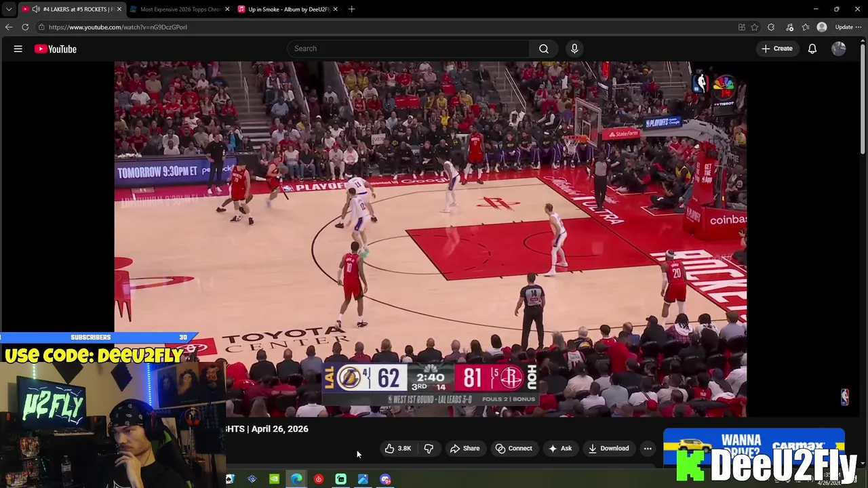Pause the Lakers vs Rockets video player

coord(430,239)
